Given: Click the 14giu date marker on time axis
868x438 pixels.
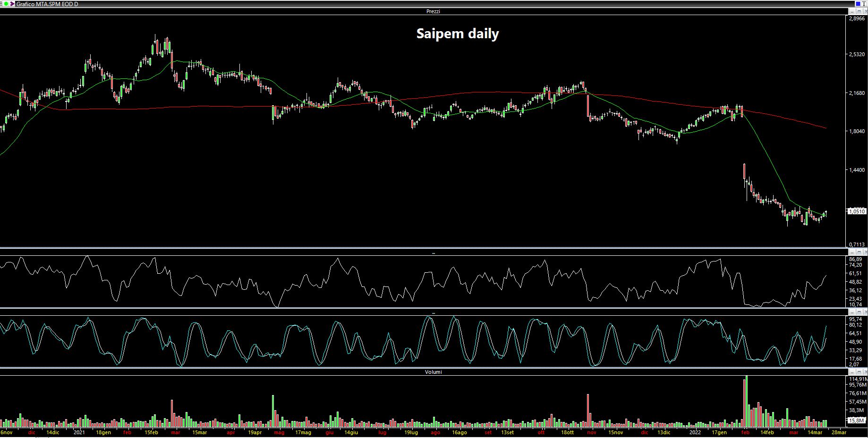Looking at the screenshot, I should [351, 432].
